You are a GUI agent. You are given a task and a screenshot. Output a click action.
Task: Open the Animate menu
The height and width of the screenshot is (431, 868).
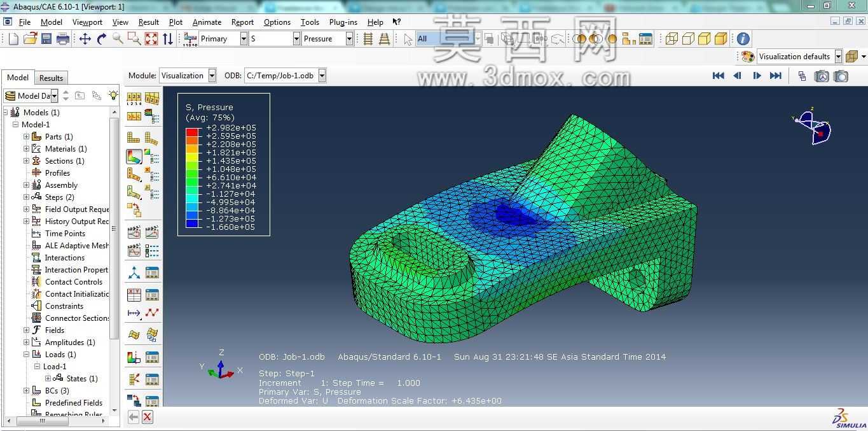pos(207,22)
